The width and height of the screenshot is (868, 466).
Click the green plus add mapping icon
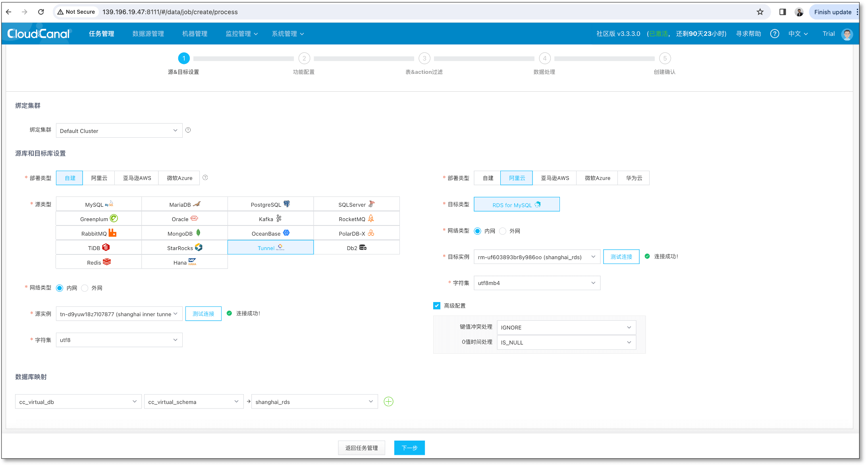pyautogui.click(x=388, y=402)
